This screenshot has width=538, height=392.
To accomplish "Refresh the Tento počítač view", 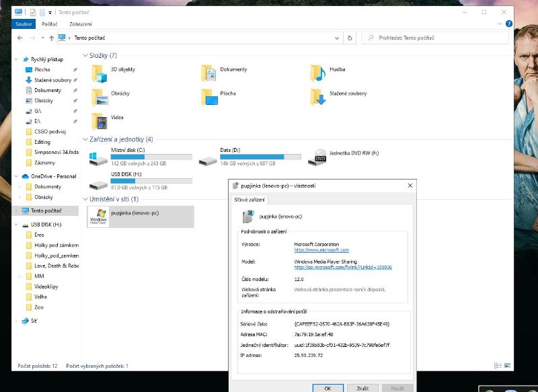I will click(350, 38).
